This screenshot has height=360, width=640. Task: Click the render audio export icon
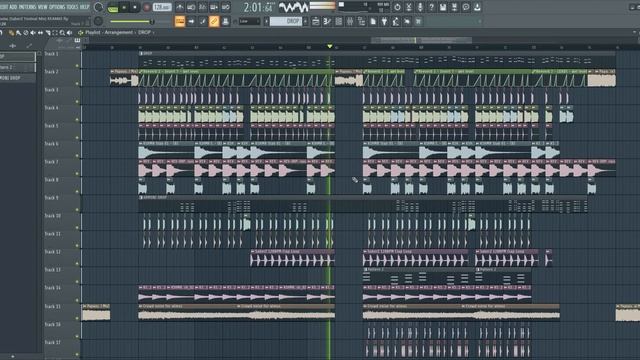(454, 7)
